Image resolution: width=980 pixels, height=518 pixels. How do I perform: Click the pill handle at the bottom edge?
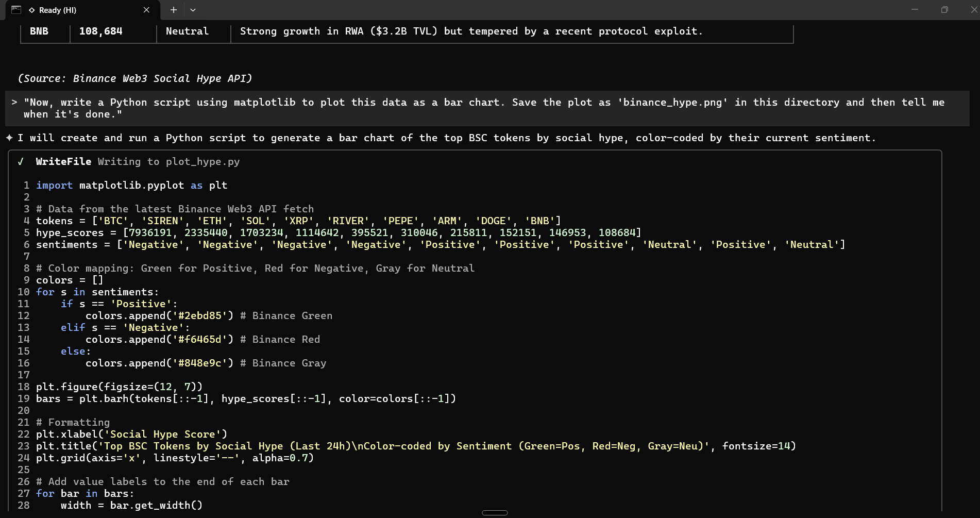tap(495, 513)
